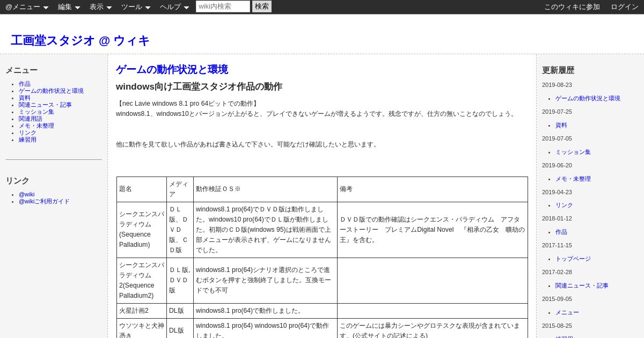Click このウィキに参加 link
This screenshot has height=338, width=644.
(572, 7)
